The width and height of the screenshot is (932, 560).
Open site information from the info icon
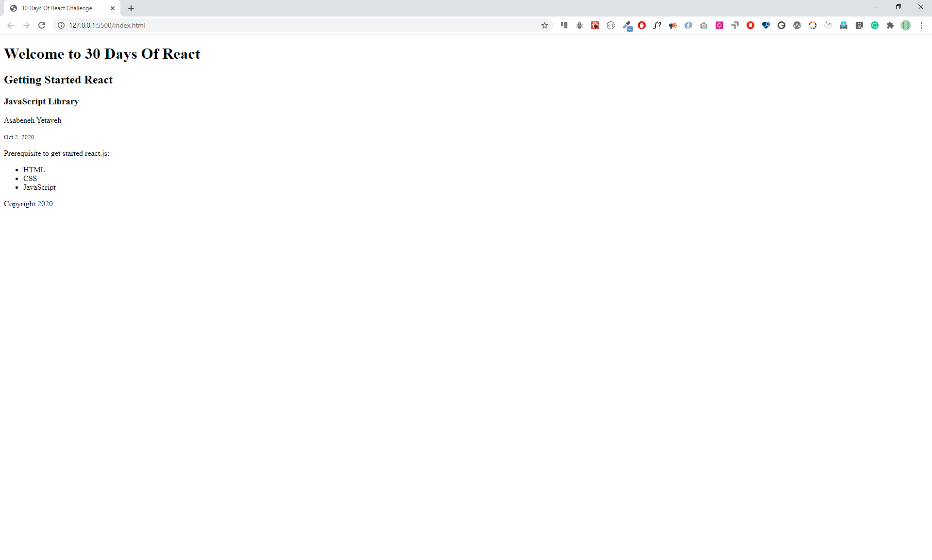61,25
